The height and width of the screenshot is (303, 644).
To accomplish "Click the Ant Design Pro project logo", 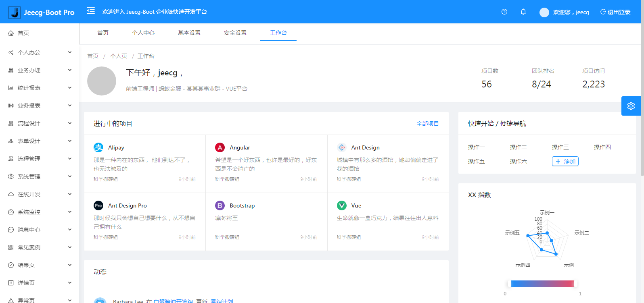I will (98, 205).
